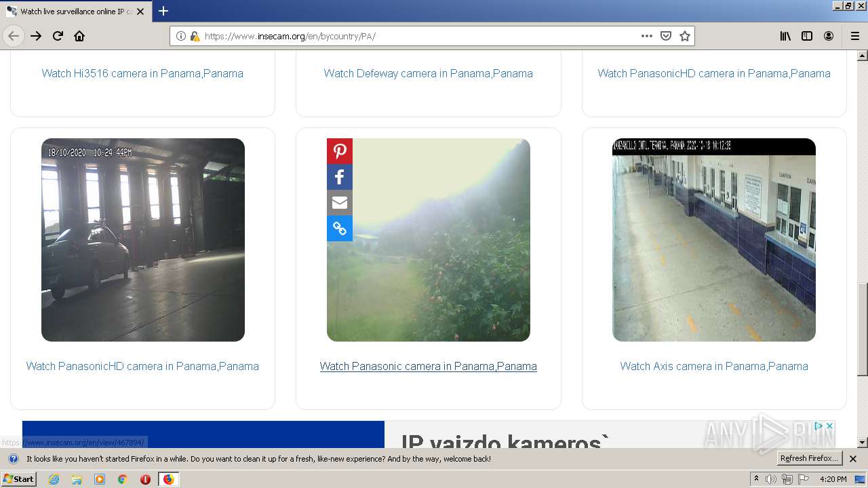Open Windows Explorer from taskbar

[77, 479]
